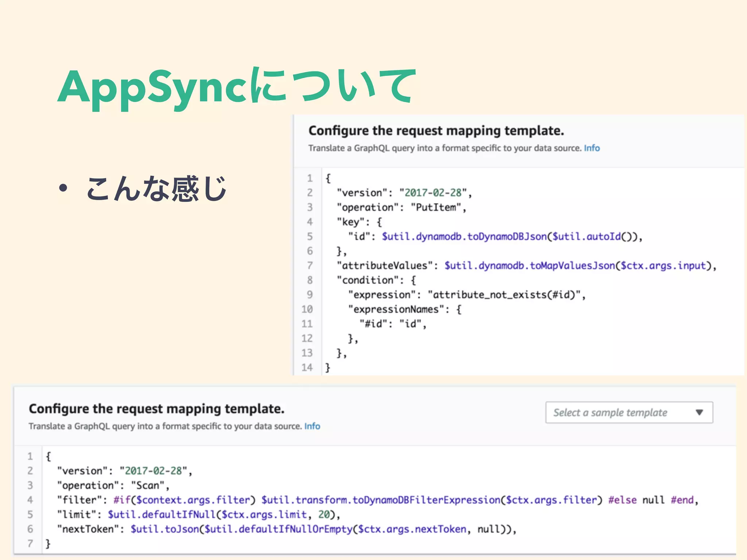
Task: Click the "nextToken" line in lower editor
Action: [287, 529]
